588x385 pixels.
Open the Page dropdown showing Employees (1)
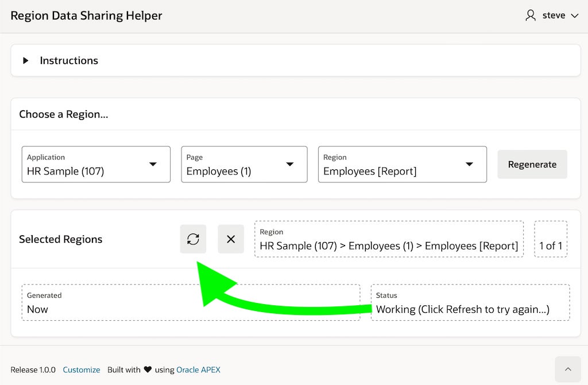coord(244,165)
